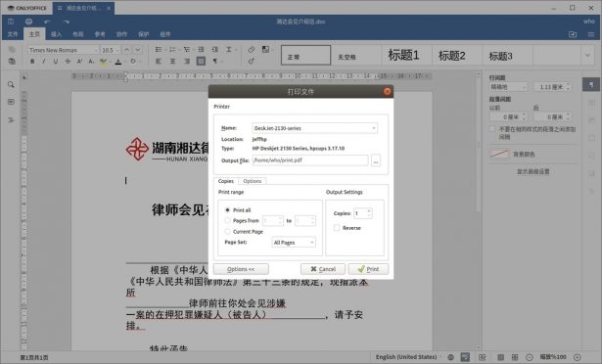The width and height of the screenshot is (602, 364).
Task: Apply superscript formatting
Action: point(79,61)
